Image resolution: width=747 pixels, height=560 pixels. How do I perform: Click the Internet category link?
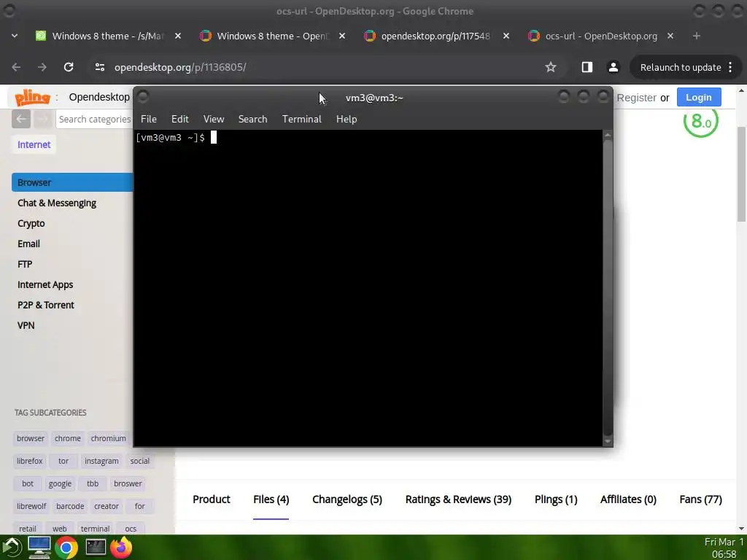(x=34, y=145)
